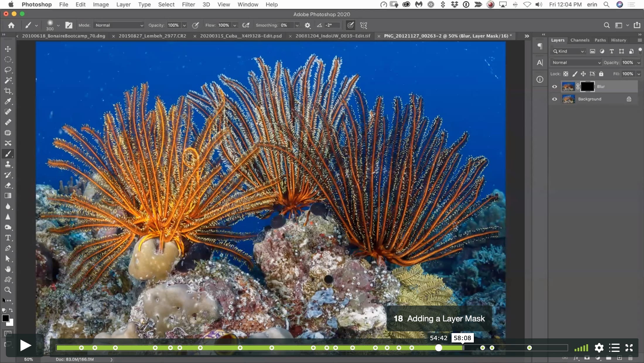Select the Hand tool
The image size is (644, 363).
point(8,269)
